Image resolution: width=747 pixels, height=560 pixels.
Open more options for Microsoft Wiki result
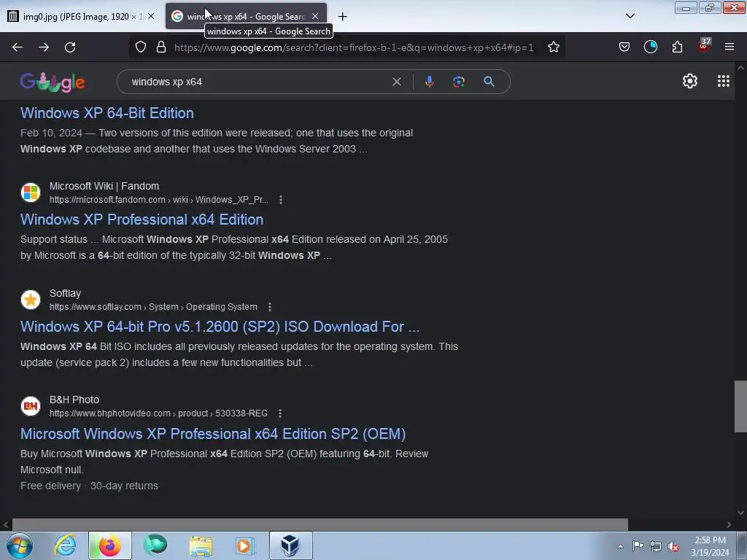click(281, 200)
